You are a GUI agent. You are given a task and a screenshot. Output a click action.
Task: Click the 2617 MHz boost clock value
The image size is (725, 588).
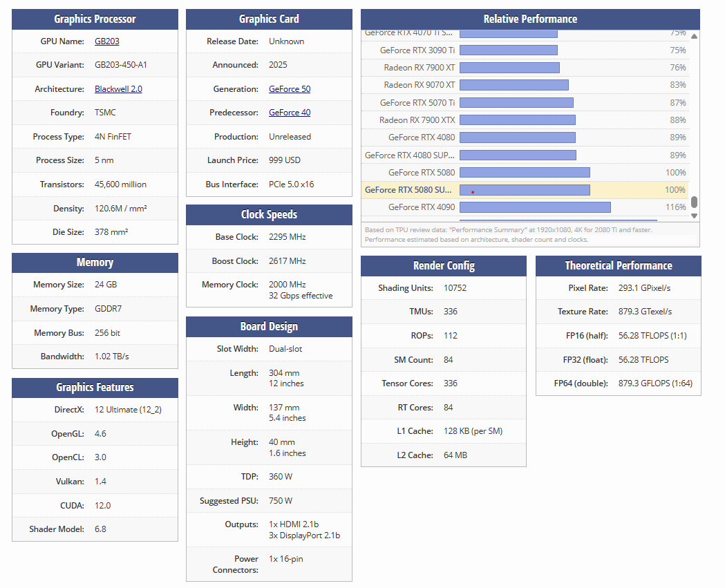[x=288, y=261]
